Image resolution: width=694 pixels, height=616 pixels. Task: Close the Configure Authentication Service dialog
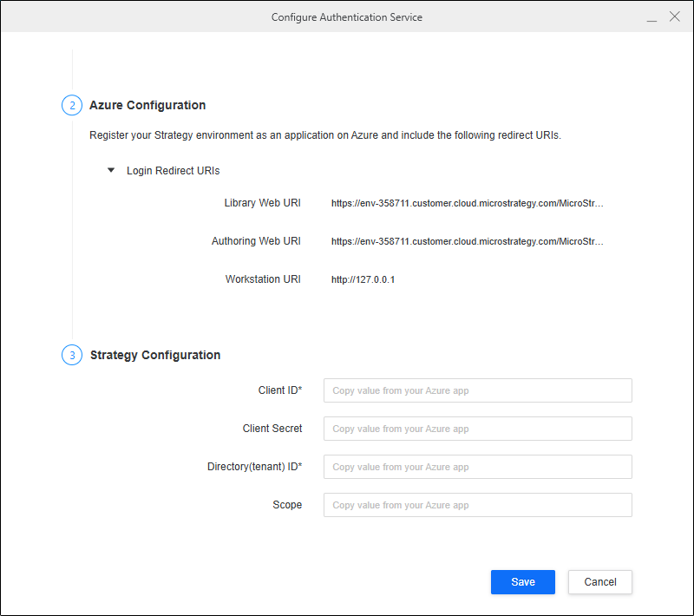point(675,16)
